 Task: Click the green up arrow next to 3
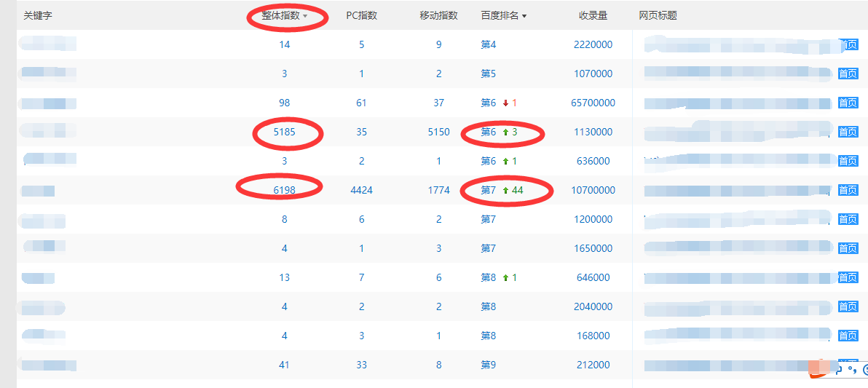pos(505,132)
